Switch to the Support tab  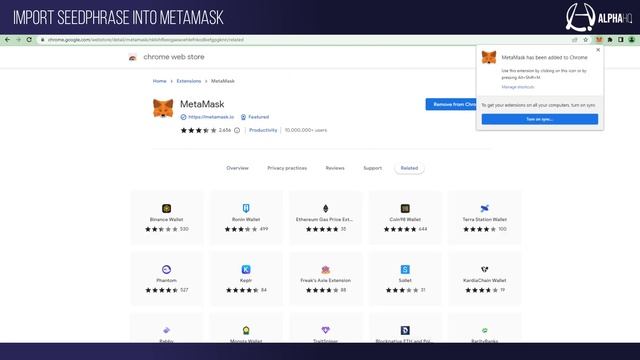373,168
